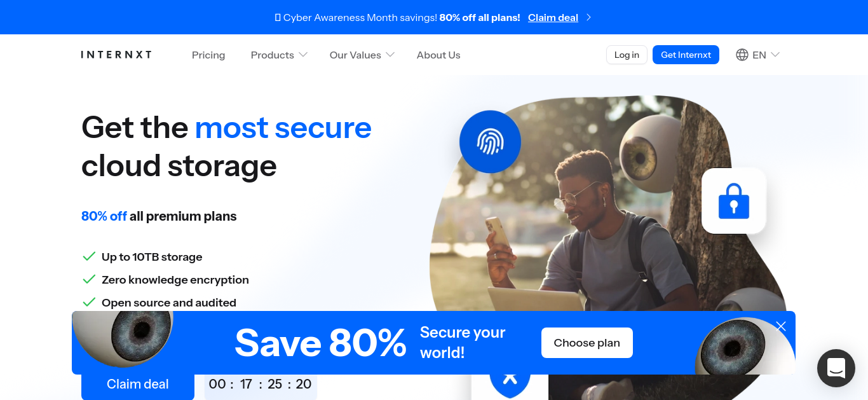Screen dimensions: 868x400
Task: Go to About Us
Action: pyautogui.click(x=438, y=55)
